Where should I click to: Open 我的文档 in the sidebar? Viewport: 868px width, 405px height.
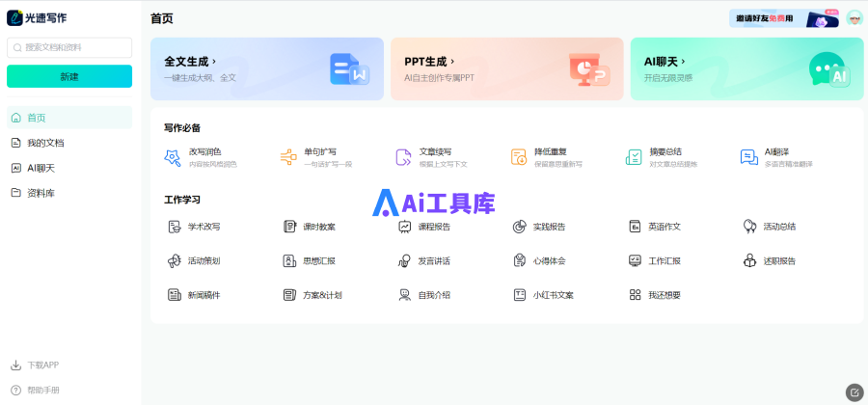point(69,143)
